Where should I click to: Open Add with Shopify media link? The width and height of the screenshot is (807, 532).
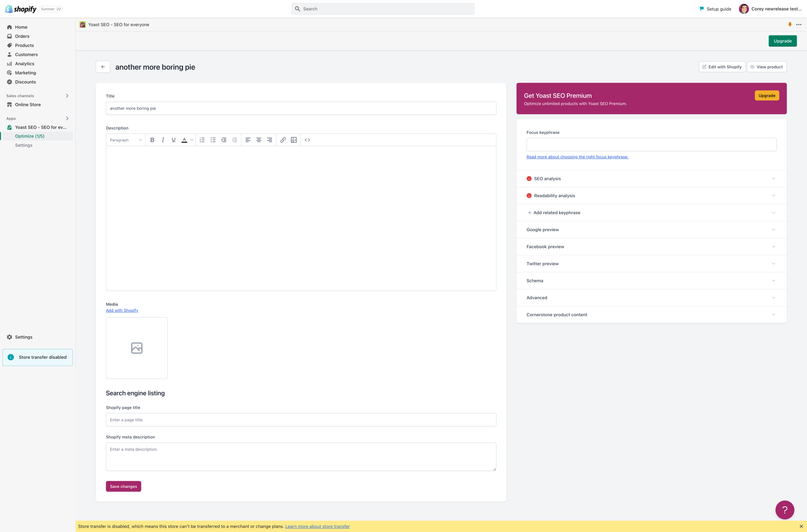click(122, 310)
